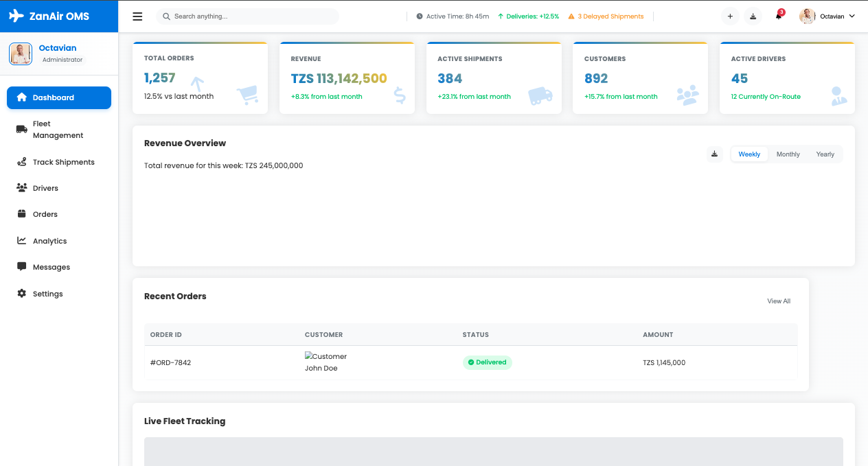Open the Octavian user dropdown chevron
The image size is (868, 466).
click(852, 16)
